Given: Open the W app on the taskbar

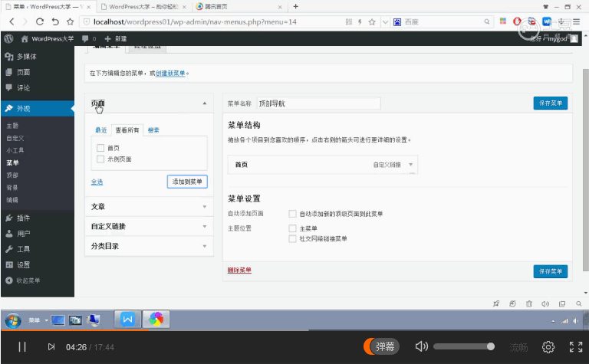Looking at the screenshot, I should click(x=128, y=320).
